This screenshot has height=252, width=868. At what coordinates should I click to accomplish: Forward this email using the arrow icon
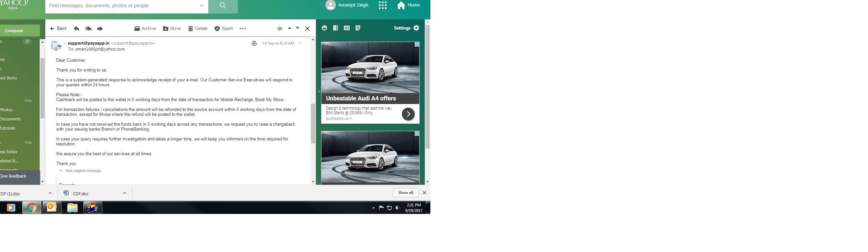[100, 29]
